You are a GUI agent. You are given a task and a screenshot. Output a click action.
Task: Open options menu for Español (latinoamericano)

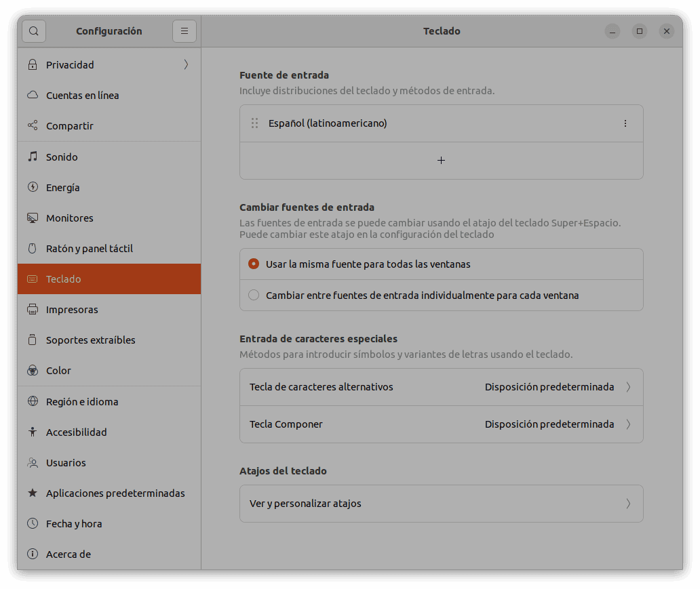pyautogui.click(x=625, y=123)
